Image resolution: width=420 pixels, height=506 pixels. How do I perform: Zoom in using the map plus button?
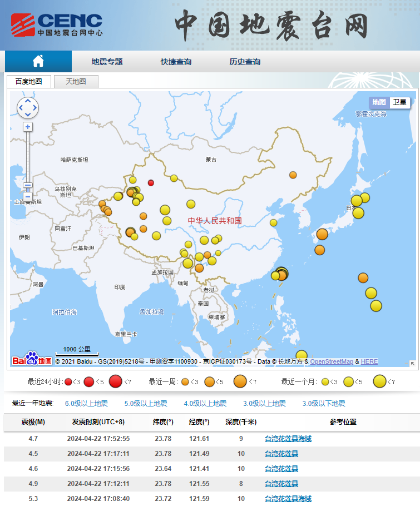click(x=28, y=127)
